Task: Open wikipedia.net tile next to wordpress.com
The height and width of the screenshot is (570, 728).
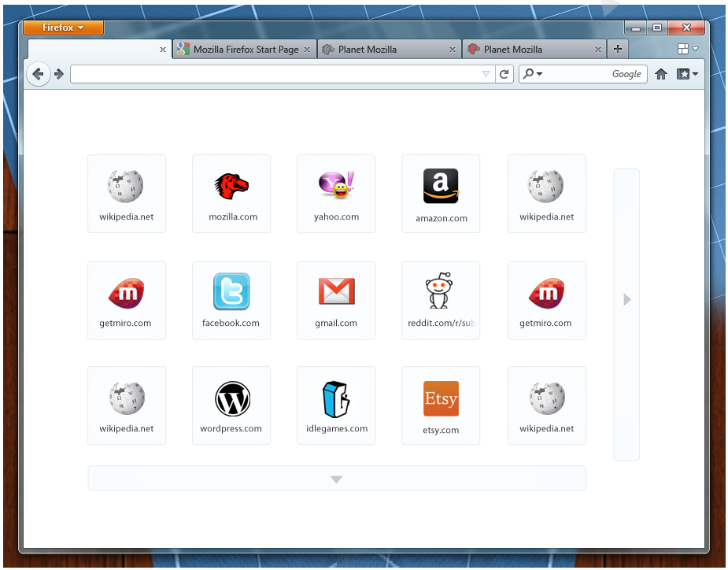Action: pos(127,405)
